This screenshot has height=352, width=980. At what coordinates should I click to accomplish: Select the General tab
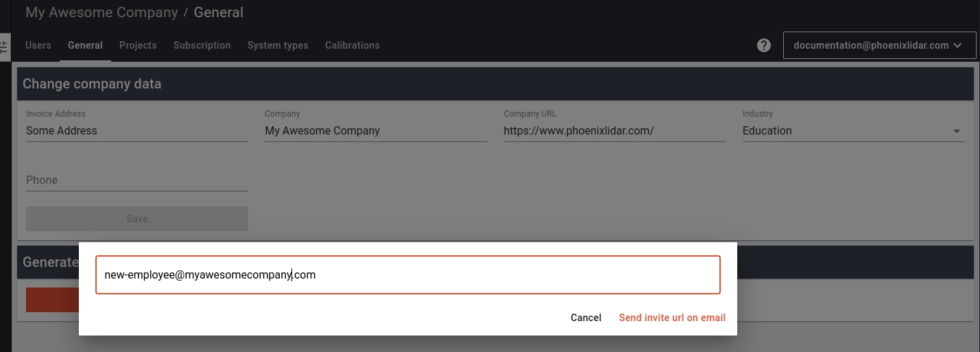(x=85, y=45)
